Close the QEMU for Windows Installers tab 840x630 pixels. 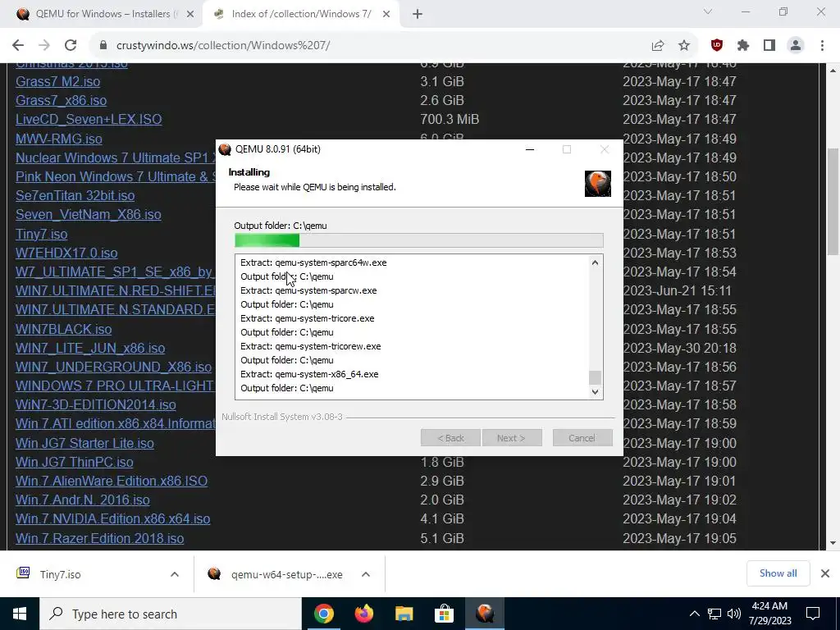[190, 15]
